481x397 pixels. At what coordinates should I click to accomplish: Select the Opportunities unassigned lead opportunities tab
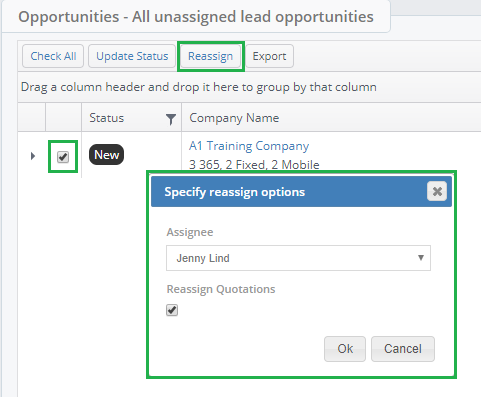tap(196, 17)
